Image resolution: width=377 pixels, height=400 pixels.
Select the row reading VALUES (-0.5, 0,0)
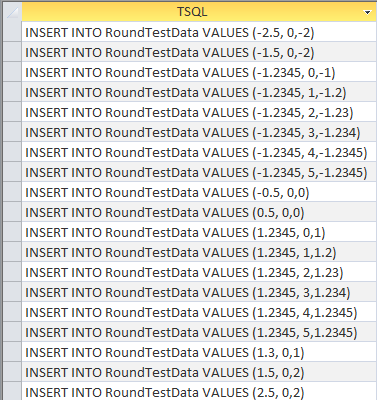[x=199, y=192]
